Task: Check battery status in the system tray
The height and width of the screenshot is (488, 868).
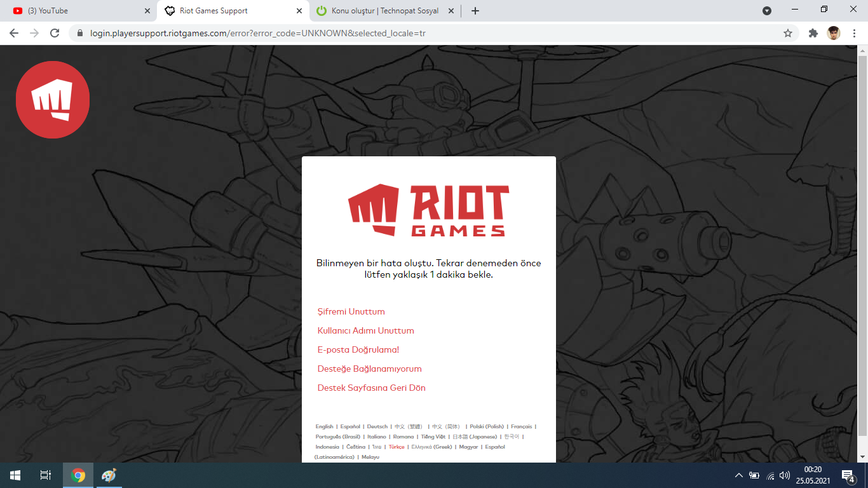Action: point(754,475)
